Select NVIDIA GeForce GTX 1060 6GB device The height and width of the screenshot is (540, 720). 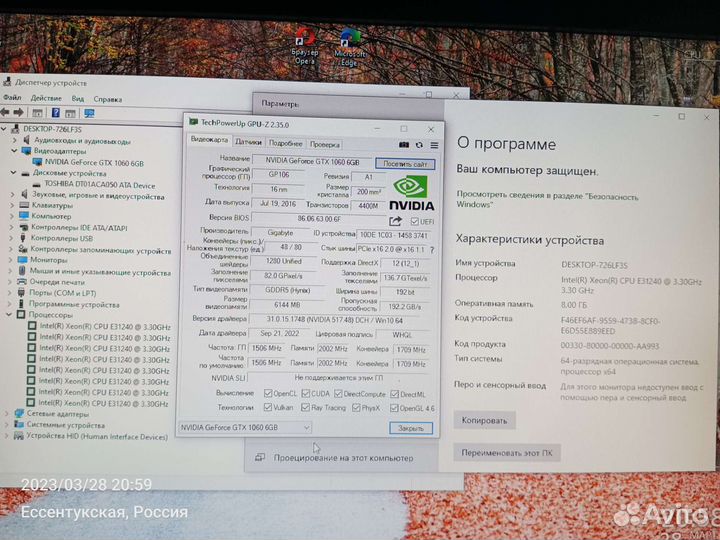pyautogui.click(x=94, y=163)
